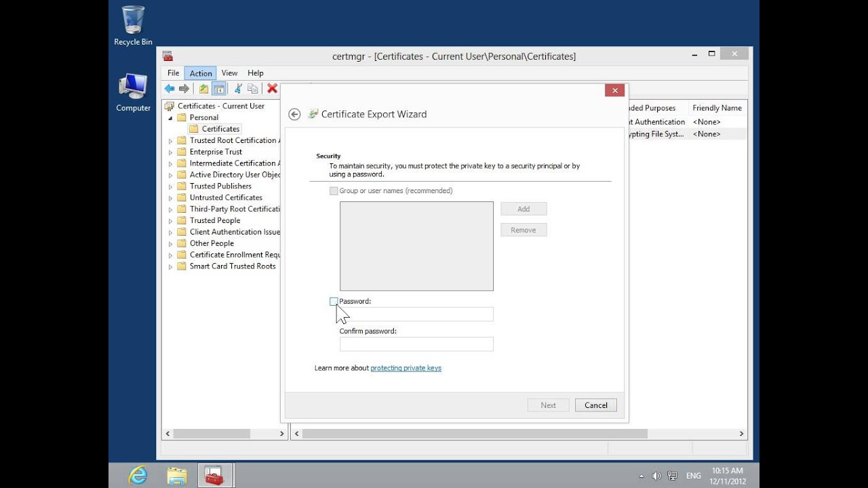Open the Help menu
The image size is (868, 488).
256,73
